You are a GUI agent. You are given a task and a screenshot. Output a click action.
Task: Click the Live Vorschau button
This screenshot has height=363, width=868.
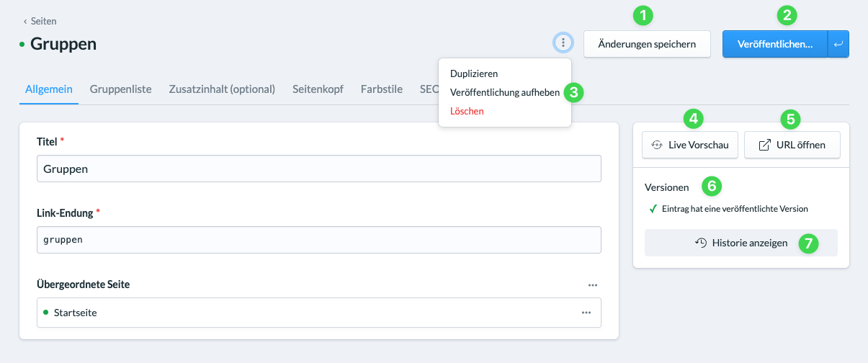coord(689,145)
